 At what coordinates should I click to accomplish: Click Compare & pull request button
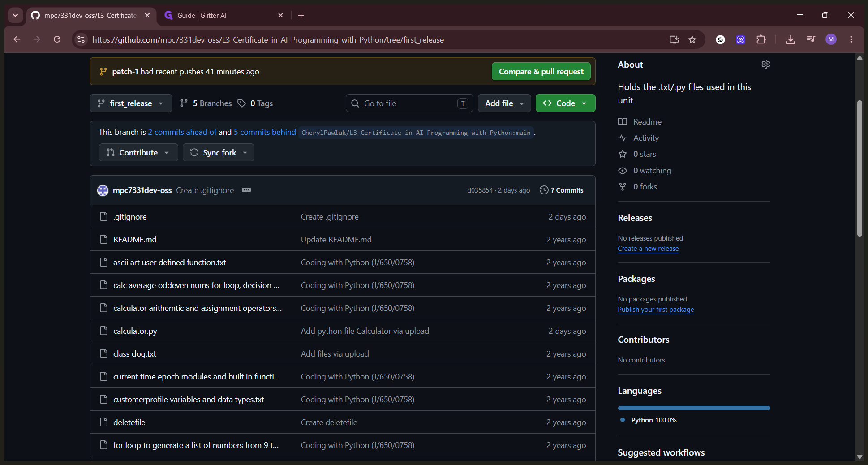pyautogui.click(x=541, y=71)
